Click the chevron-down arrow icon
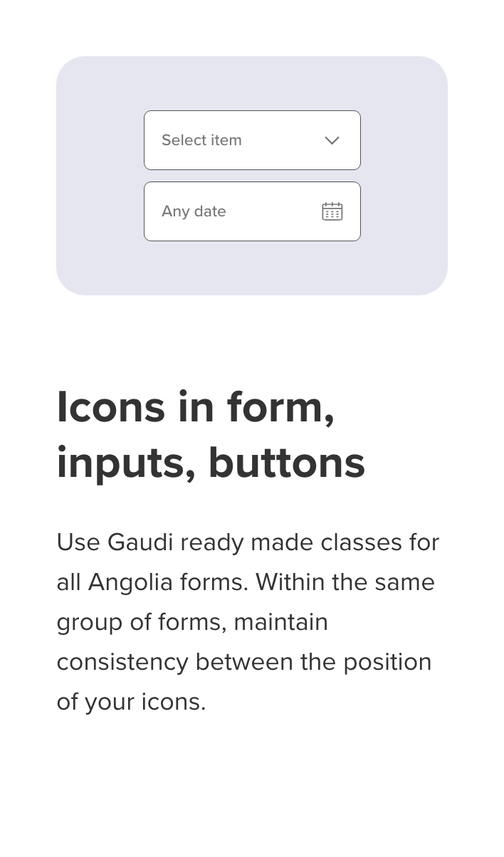 pos(332,140)
